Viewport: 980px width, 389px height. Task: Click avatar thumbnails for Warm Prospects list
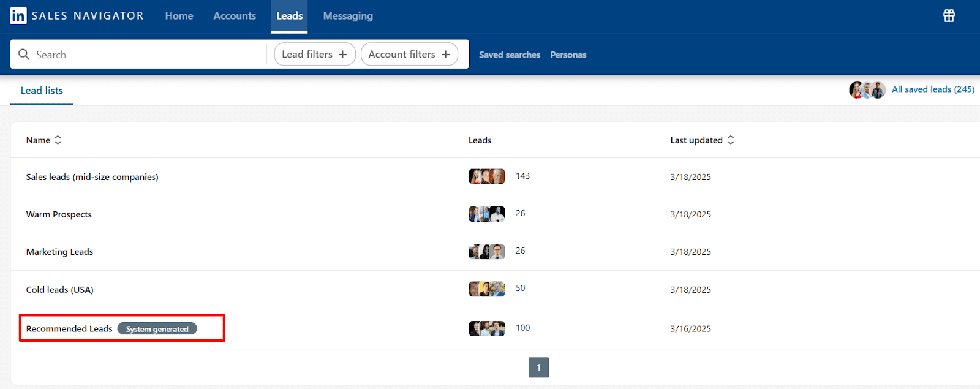pos(487,214)
